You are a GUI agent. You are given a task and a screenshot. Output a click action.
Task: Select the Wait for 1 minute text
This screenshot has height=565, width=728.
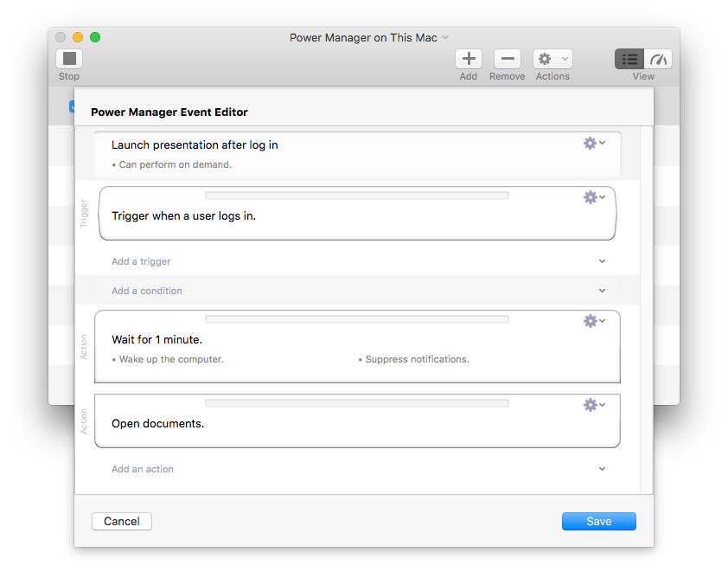click(x=157, y=340)
